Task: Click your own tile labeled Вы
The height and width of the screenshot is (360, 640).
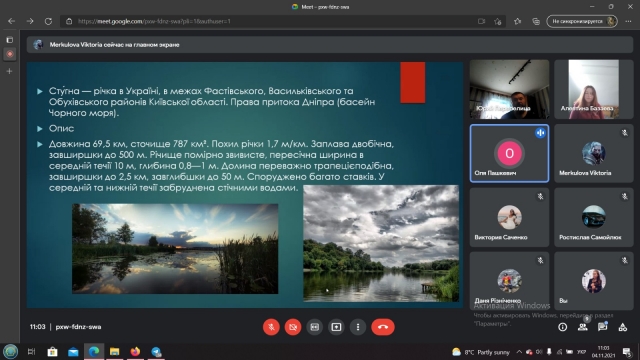Action: 593,281
